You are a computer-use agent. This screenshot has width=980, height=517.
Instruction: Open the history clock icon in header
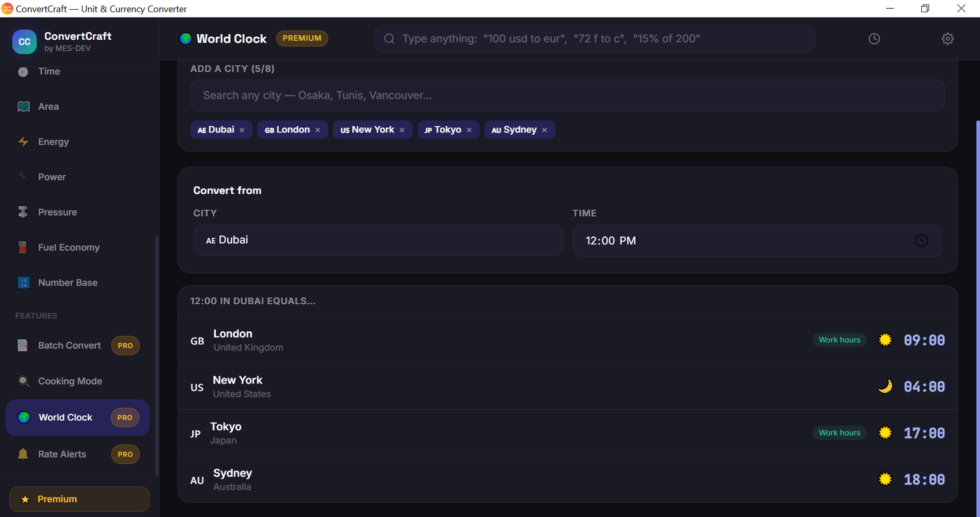pyautogui.click(x=874, y=39)
